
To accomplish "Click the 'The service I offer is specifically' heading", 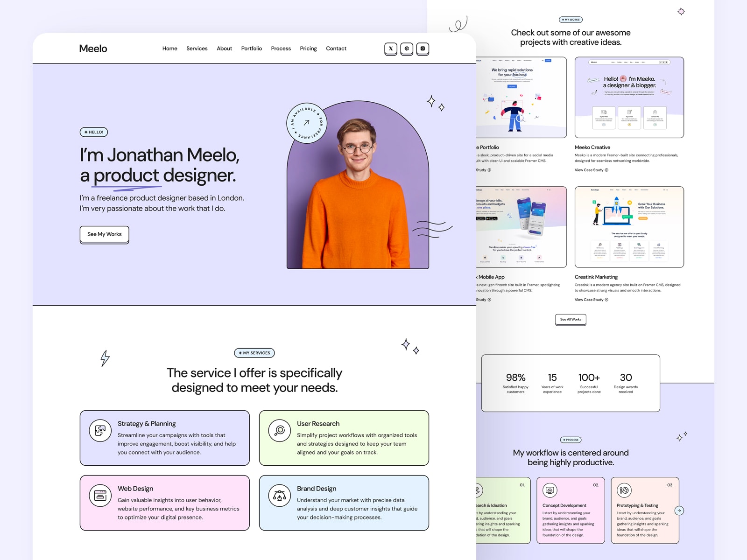I will pos(254,373).
